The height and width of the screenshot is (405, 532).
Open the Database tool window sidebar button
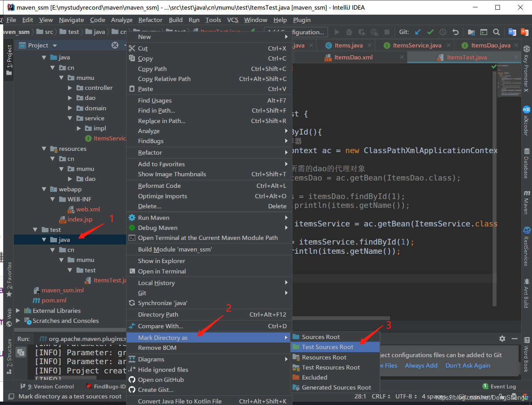coord(527,163)
